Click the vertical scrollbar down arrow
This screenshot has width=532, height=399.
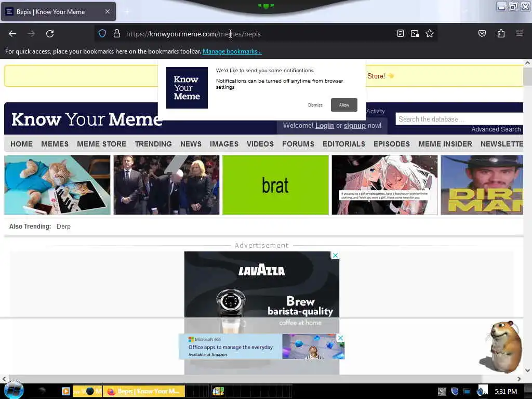527,370
